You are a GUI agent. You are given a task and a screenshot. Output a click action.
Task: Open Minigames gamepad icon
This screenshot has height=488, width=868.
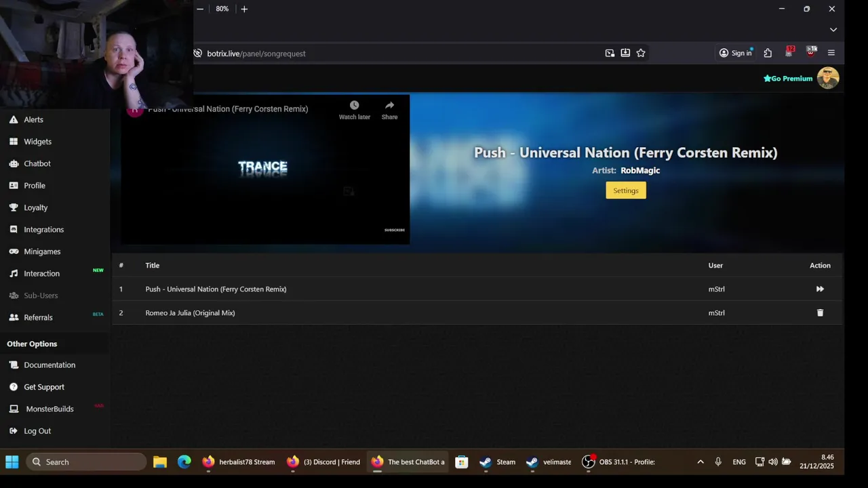click(x=14, y=251)
